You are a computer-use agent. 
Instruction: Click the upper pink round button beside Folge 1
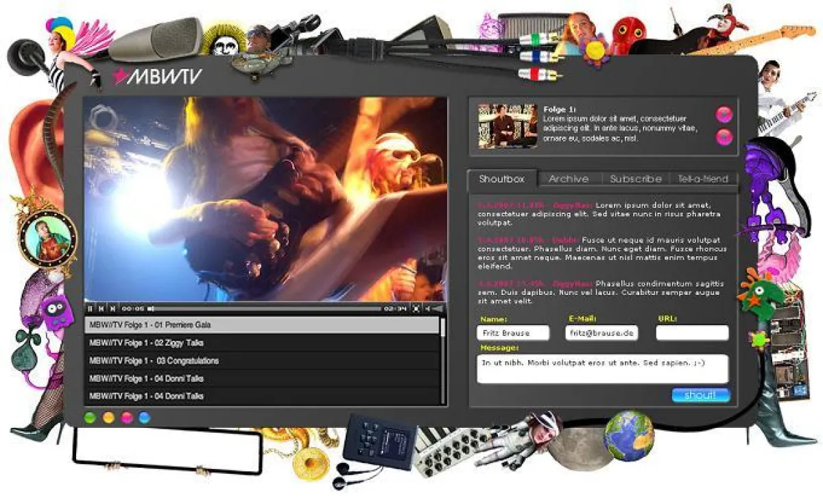[724, 115]
